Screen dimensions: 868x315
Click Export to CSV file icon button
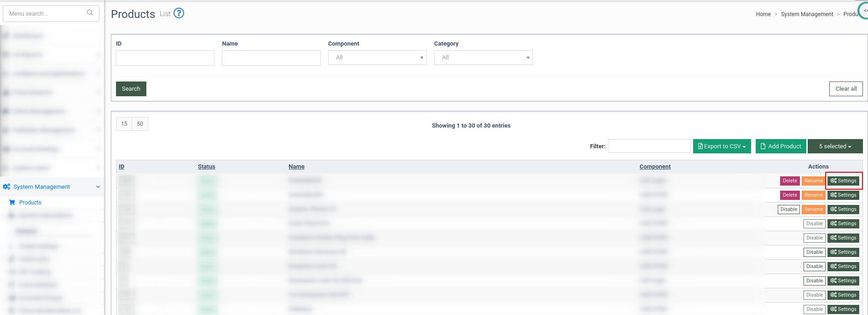point(722,146)
